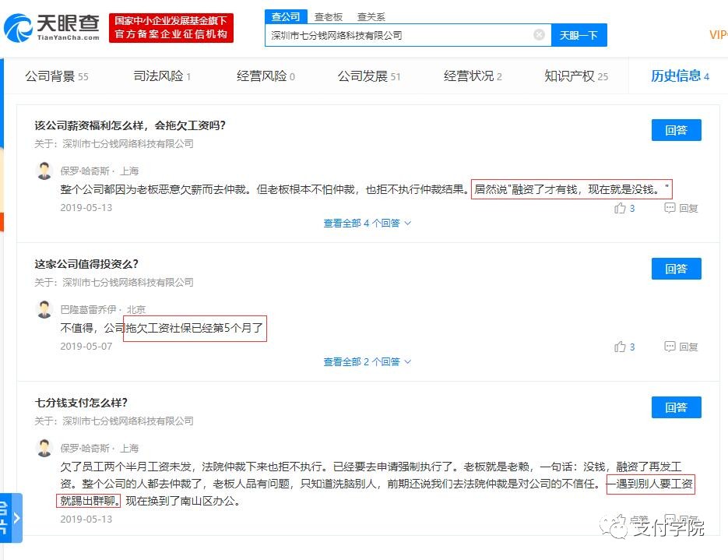Expand 查看全部 2 个回答
728x560 pixels.
point(367,361)
